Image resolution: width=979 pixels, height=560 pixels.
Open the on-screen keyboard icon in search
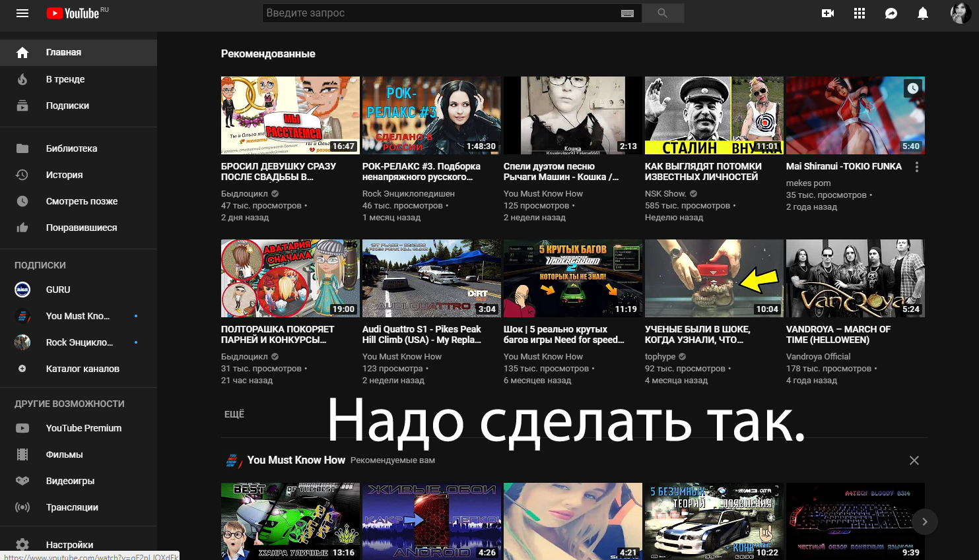point(628,13)
